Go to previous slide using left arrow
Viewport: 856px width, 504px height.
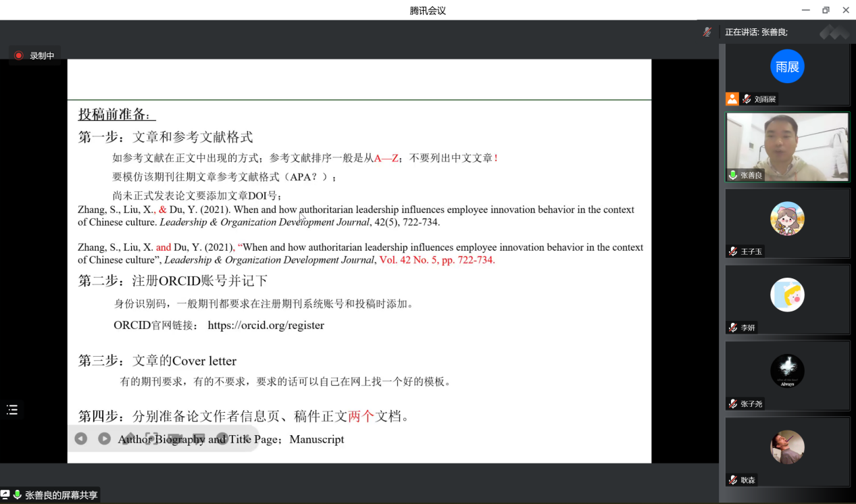coord(81,438)
